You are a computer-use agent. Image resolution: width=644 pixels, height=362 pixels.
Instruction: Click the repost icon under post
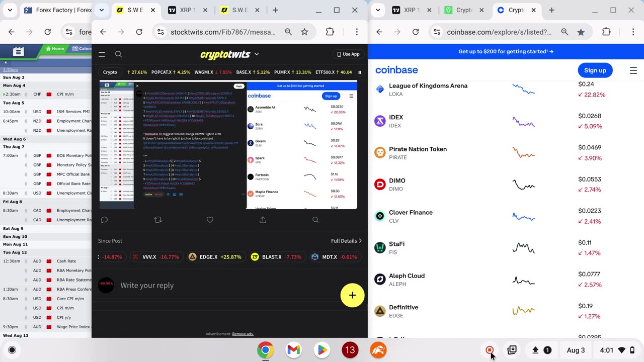[x=157, y=220]
